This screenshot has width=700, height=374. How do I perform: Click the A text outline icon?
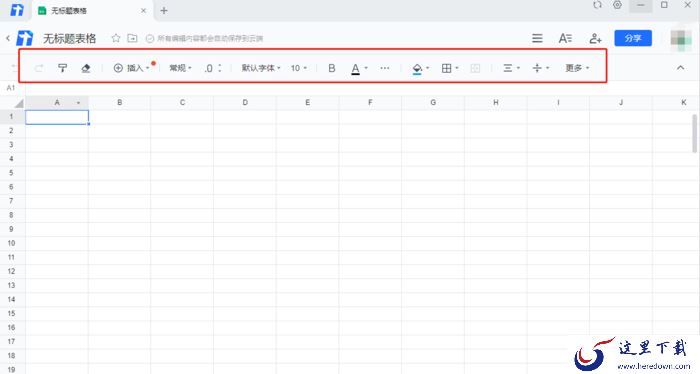click(x=565, y=38)
